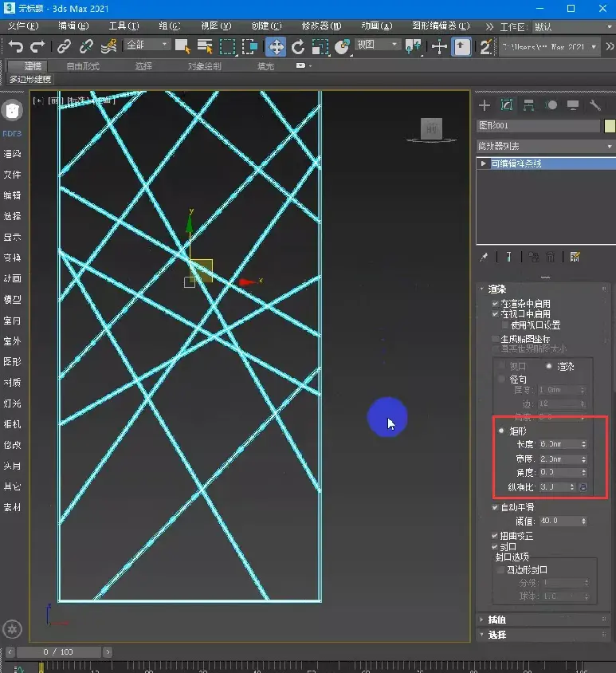The width and height of the screenshot is (616, 673).
Task: Enable 四边形封口 checkbox
Action: 500,570
